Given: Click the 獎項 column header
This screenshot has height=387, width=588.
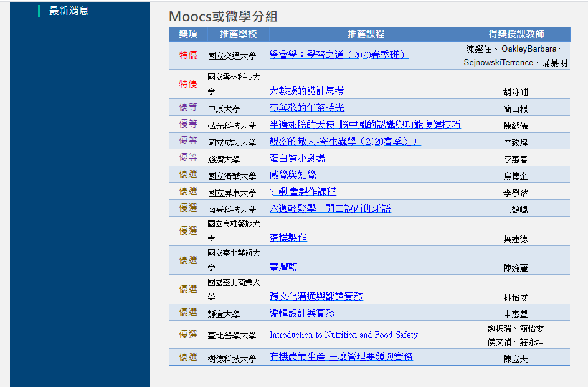Looking at the screenshot, I should coord(188,34).
